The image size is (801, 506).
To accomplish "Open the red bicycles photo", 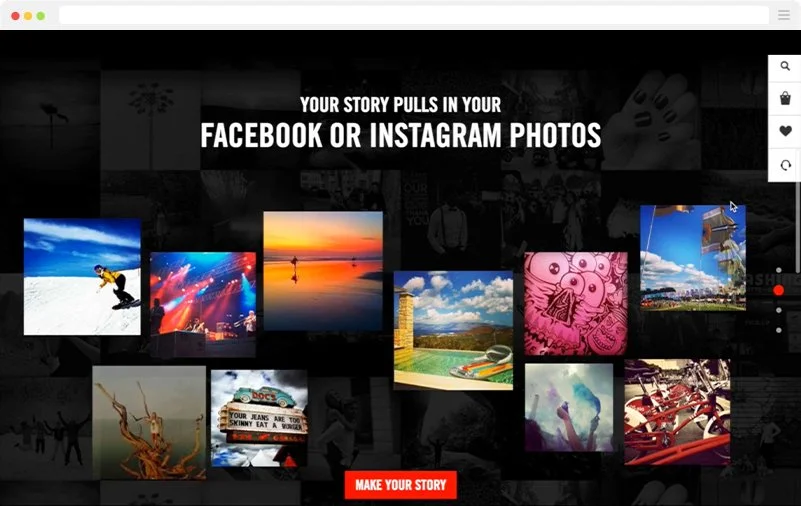I will click(x=677, y=412).
